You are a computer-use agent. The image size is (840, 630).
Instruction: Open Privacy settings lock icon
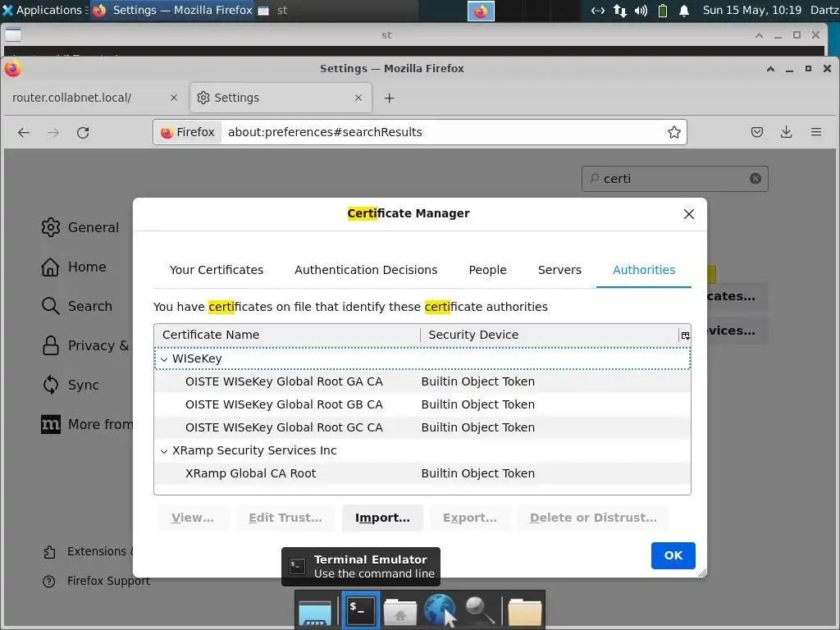tap(50, 345)
